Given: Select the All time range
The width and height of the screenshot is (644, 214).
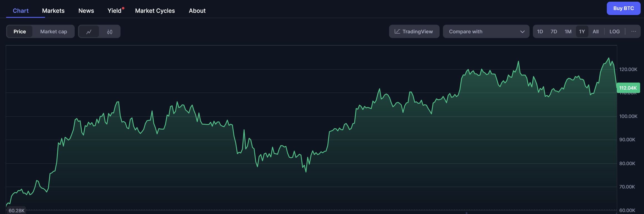Looking at the screenshot, I should tap(596, 32).
